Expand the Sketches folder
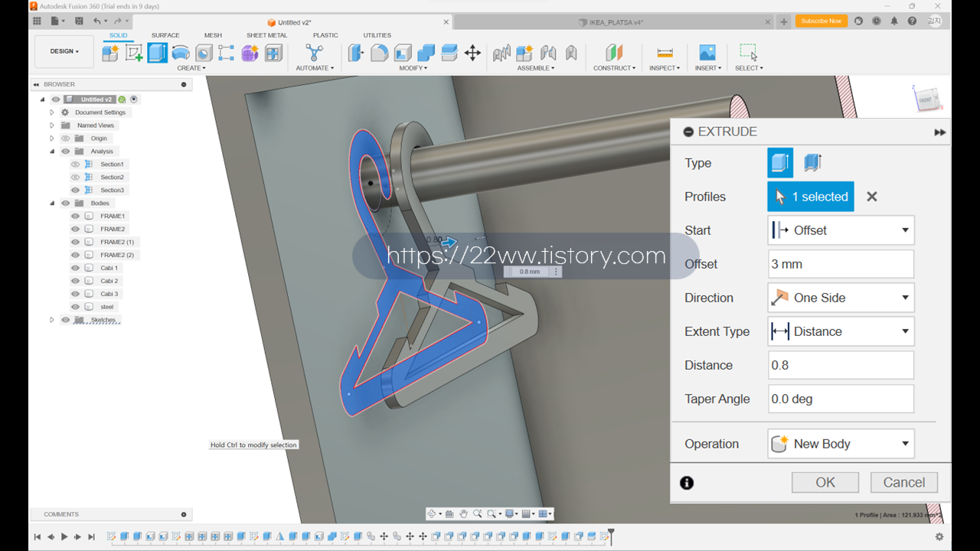The height and width of the screenshot is (551, 980). pos(52,320)
